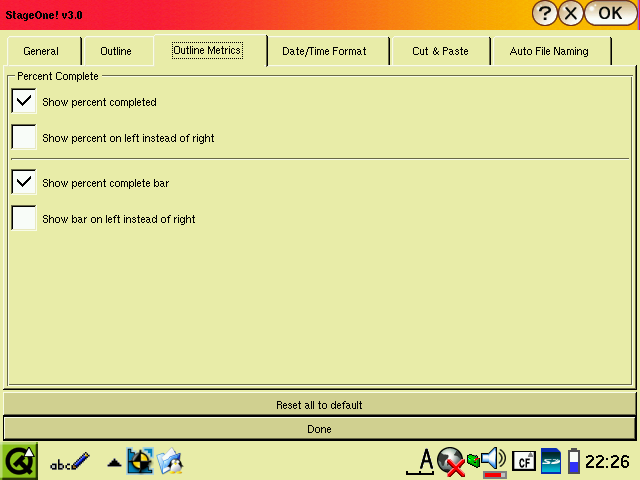Open the Auto File Naming tab
Image resolution: width=640 pixels, height=480 pixels.
(552, 51)
